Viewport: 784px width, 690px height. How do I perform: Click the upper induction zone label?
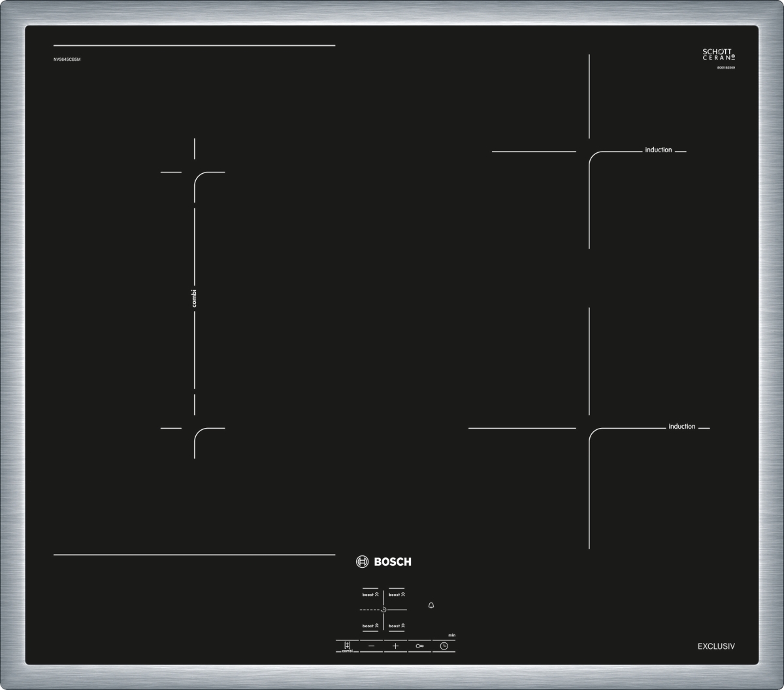pyautogui.click(x=658, y=150)
